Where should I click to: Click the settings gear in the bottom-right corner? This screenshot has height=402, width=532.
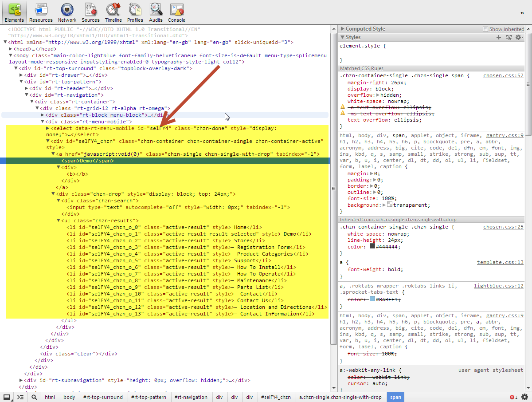pos(524,397)
